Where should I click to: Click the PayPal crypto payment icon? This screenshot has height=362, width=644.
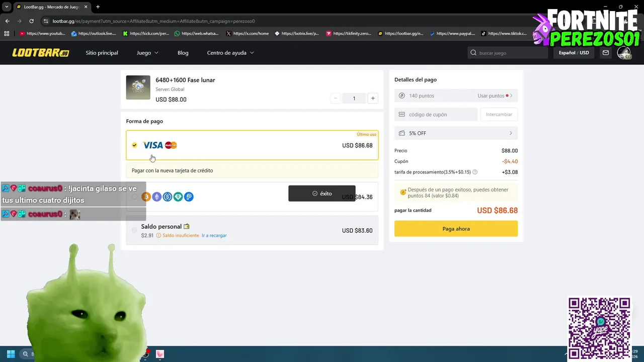pyautogui.click(x=189, y=197)
